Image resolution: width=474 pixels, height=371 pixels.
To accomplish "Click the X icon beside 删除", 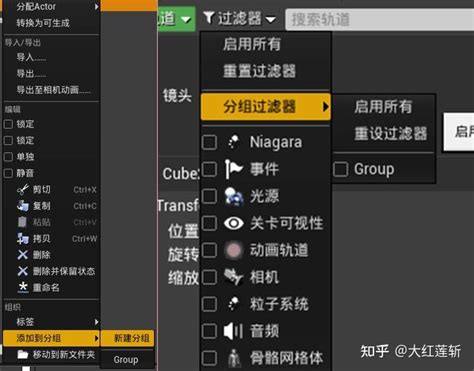I will [23, 255].
